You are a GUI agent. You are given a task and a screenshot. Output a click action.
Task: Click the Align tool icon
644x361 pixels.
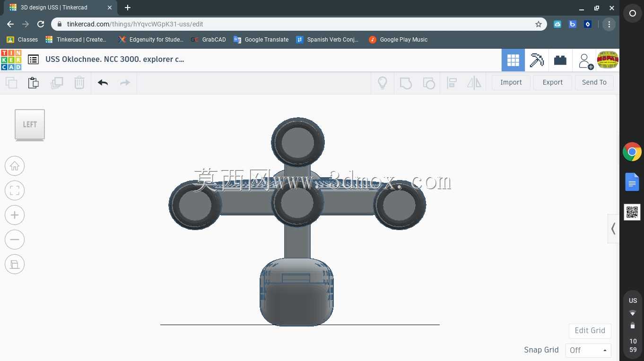[452, 83]
